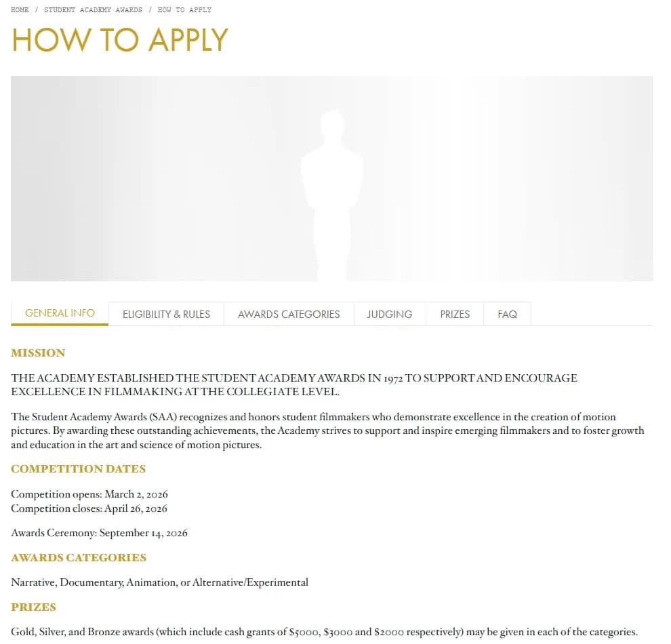Screen dimensions: 671x644
Task: Open the Awards Categories tab
Action: pyautogui.click(x=289, y=315)
